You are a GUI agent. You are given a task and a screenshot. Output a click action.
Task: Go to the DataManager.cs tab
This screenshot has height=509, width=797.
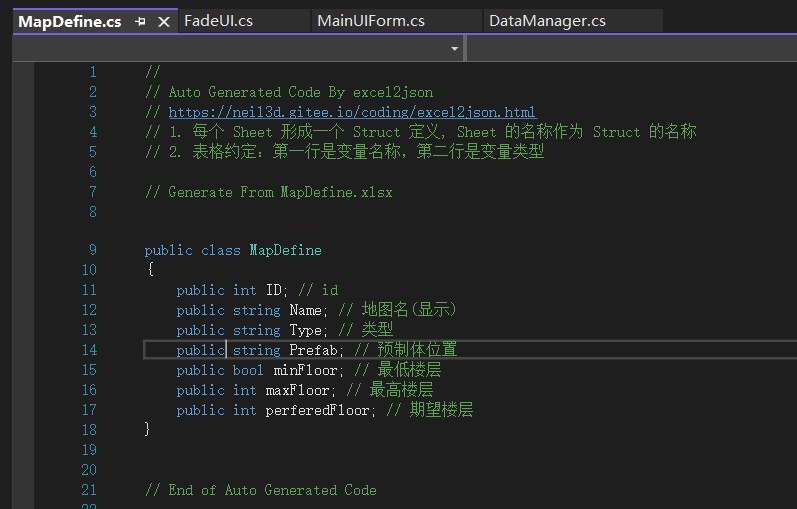pos(547,21)
